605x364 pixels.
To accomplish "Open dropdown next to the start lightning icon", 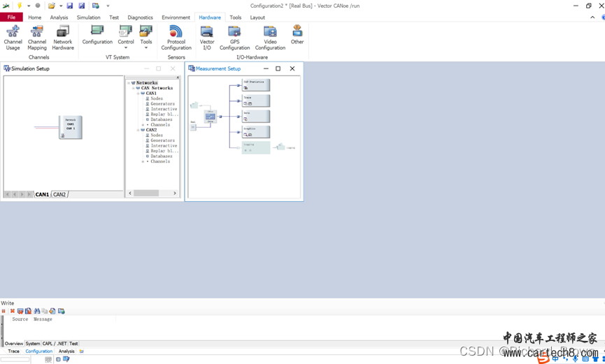I will tap(29, 6).
